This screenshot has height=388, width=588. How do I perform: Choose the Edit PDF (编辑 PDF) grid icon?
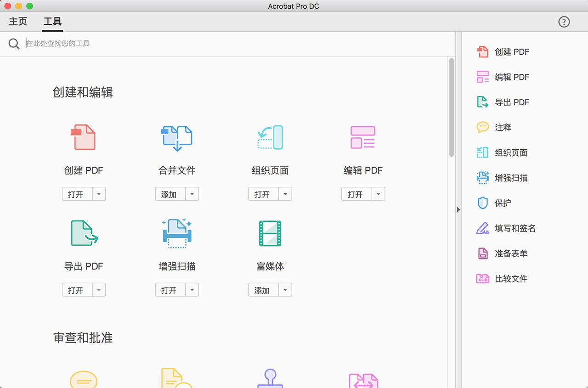(363, 137)
